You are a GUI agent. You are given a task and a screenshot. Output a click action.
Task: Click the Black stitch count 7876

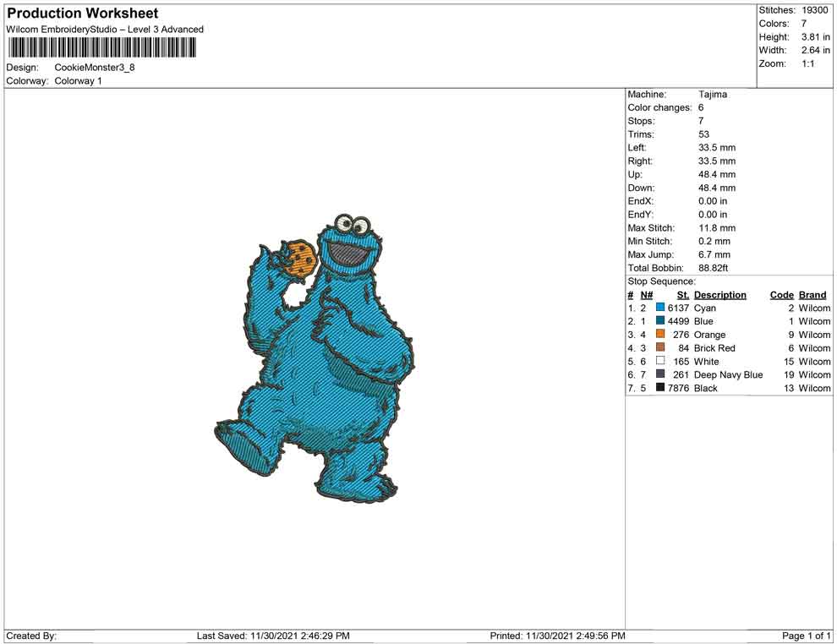coord(678,388)
